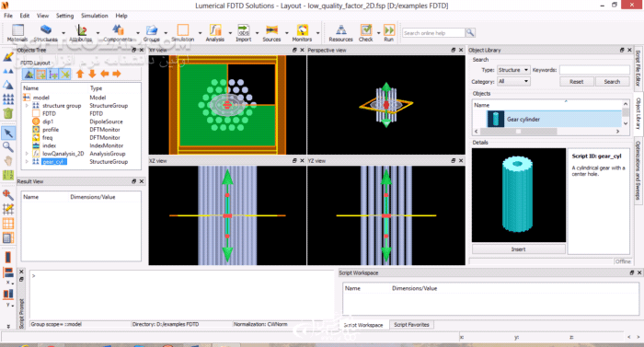
Task: Click the Array duplicate icon in left toolbar
Action: [8, 98]
